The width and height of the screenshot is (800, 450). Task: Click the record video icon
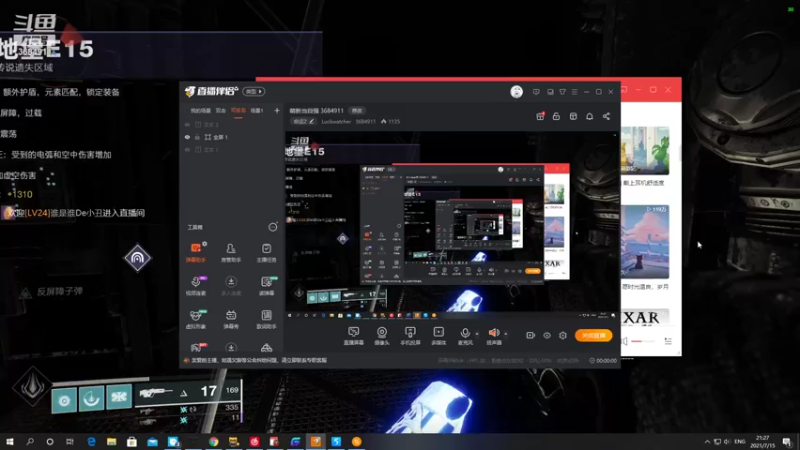(530, 335)
